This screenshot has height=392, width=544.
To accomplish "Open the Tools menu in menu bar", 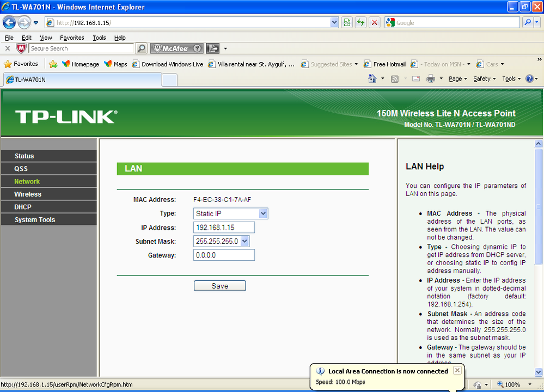I will click(x=99, y=38).
